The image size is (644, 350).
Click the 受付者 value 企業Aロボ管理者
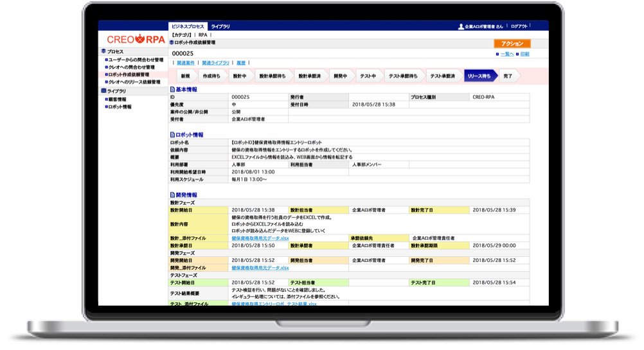248,119
